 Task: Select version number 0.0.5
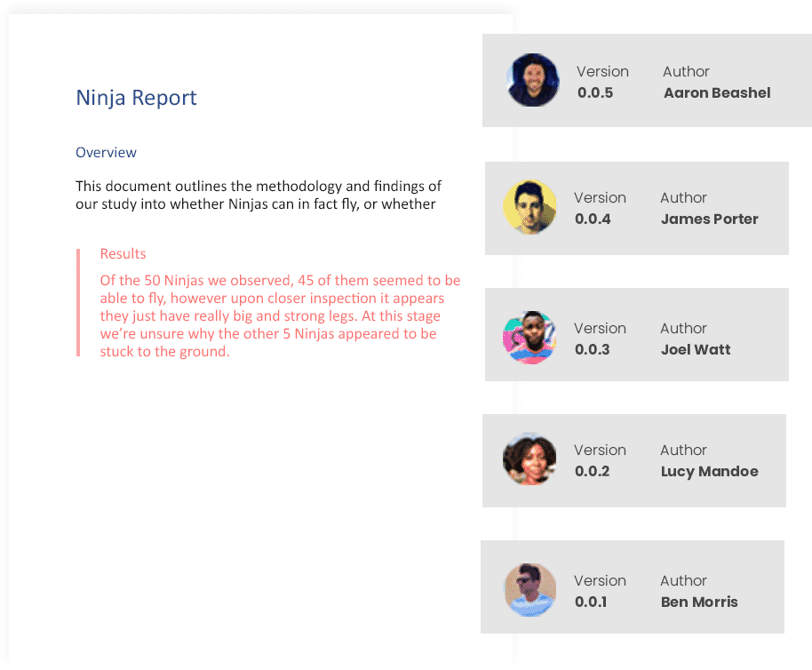[594, 92]
